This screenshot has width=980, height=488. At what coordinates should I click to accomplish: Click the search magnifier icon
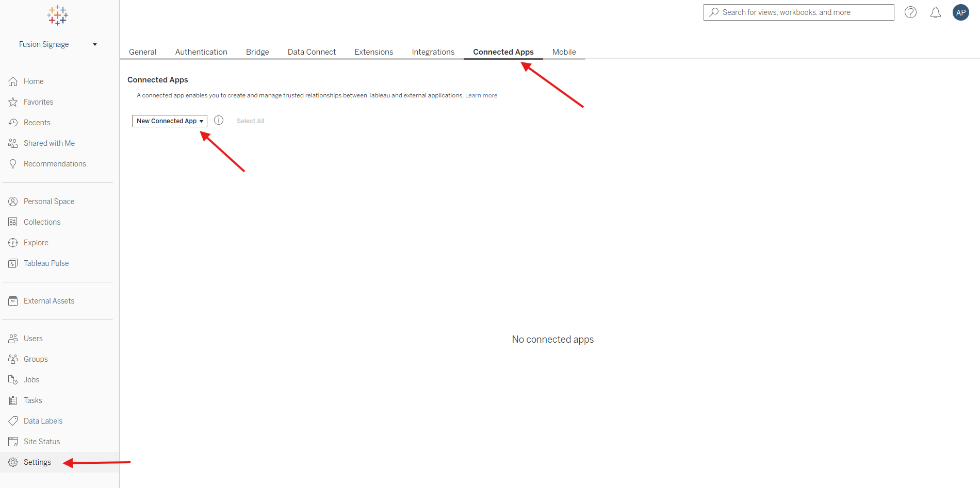point(714,12)
